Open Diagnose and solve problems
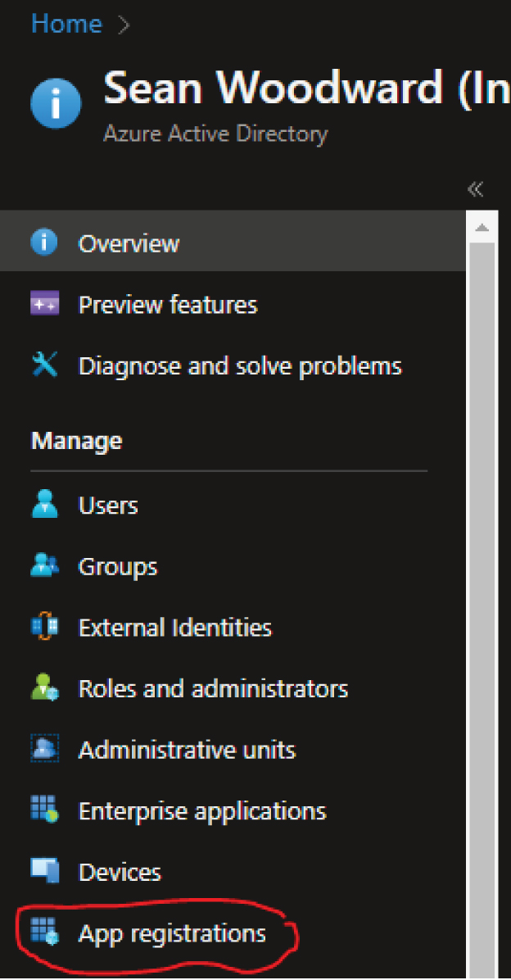 (240, 365)
